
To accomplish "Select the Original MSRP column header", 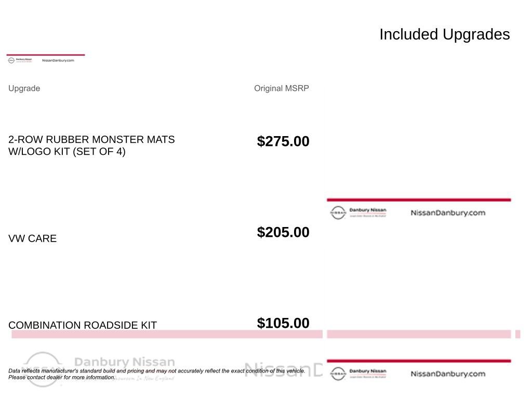I will coord(281,88).
